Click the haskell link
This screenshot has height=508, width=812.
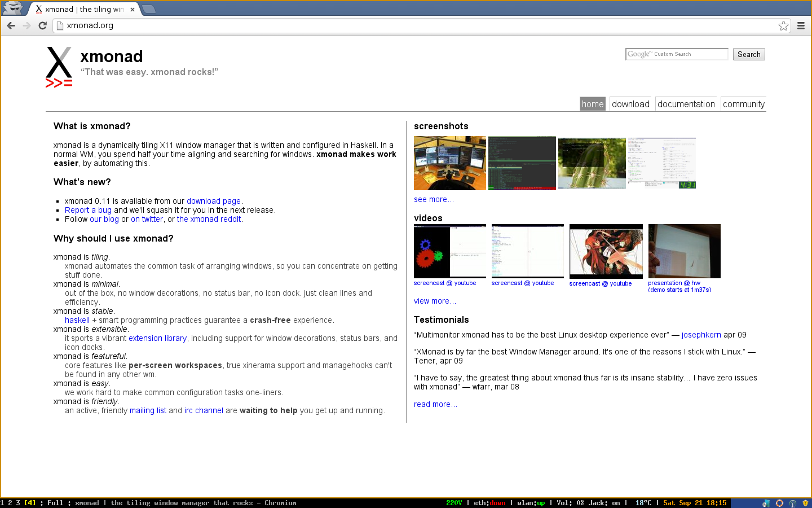click(77, 320)
